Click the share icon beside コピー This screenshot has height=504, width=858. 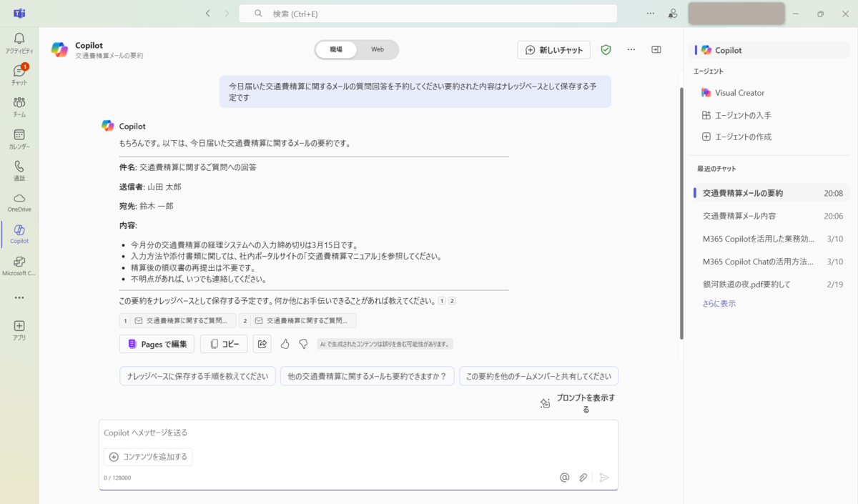pyautogui.click(x=262, y=344)
